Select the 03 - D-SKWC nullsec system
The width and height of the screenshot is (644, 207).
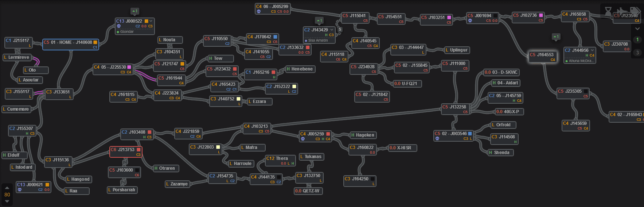click(501, 72)
